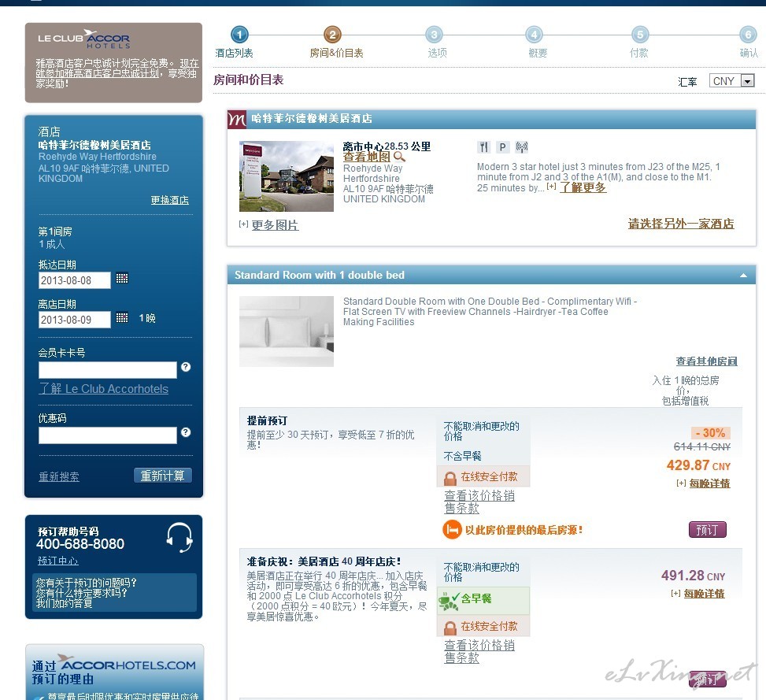Click the Mercure brand logo icon
Image resolution: width=766 pixels, height=700 pixels.
click(x=238, y=119)
